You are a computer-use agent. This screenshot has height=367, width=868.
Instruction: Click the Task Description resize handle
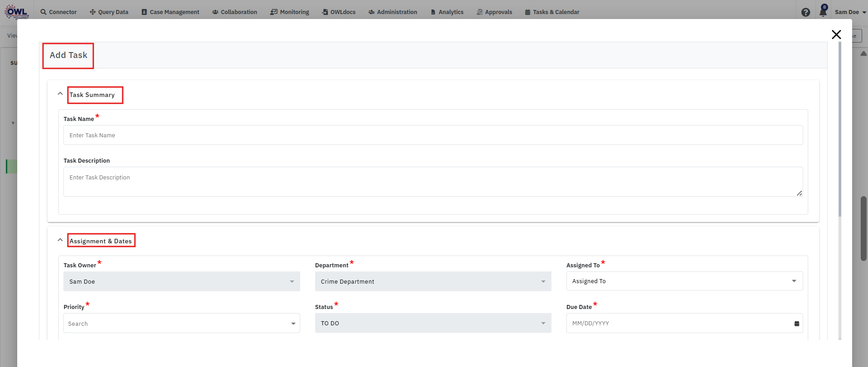800,193
